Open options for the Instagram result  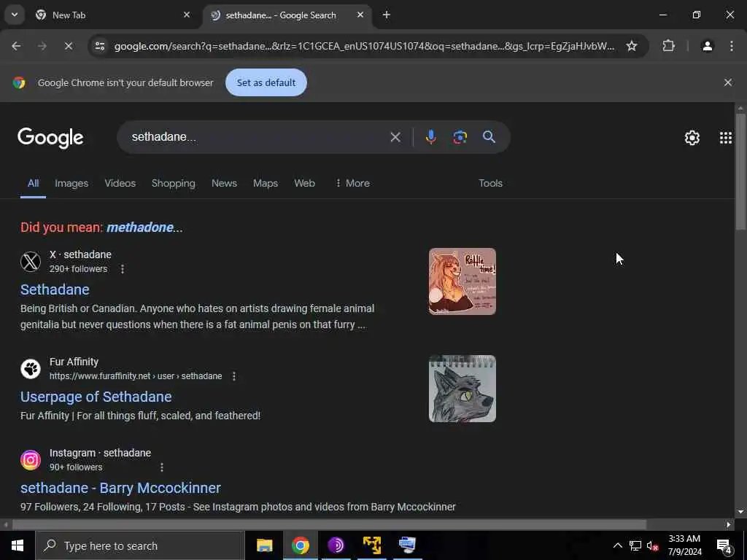(x=162, y=467)
